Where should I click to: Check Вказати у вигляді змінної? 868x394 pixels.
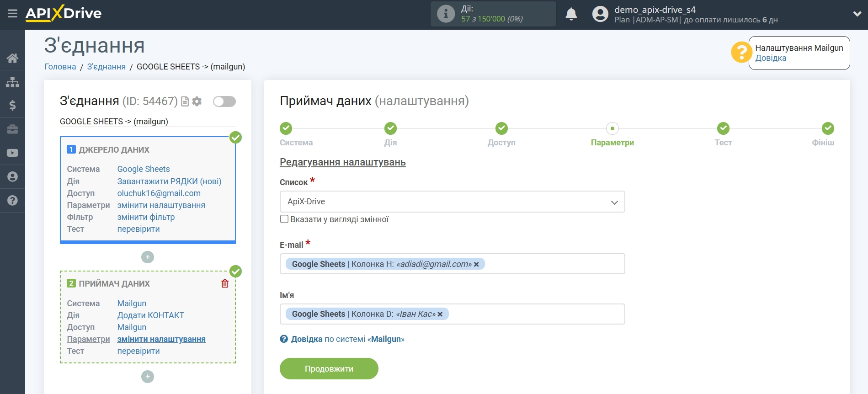click(284, 219)
